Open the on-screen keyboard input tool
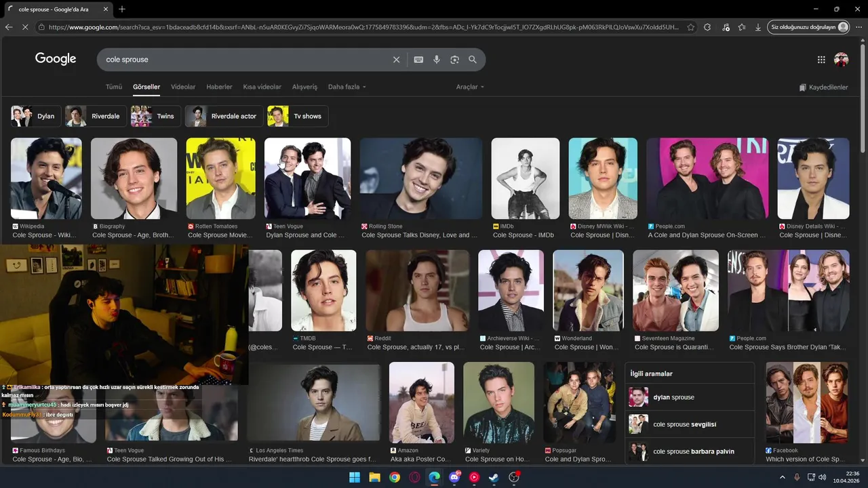 click(x=418, y=60)
